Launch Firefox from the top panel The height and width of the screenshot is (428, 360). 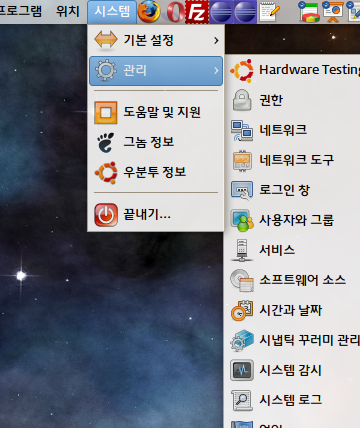click(x=149, y=12)
